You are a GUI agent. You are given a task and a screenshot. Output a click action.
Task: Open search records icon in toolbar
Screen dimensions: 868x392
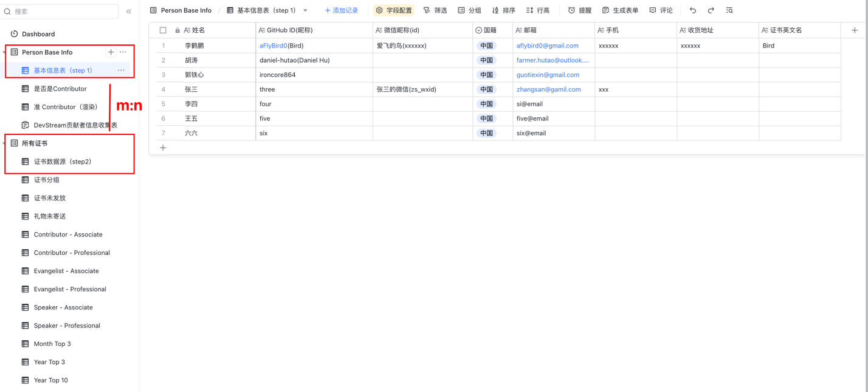[x=729, y=10]
